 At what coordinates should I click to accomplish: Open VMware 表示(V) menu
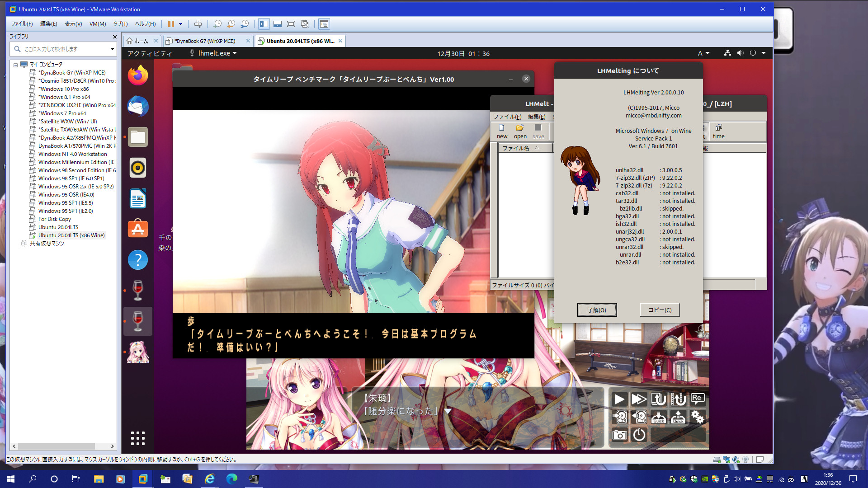[x=73, y=24]
